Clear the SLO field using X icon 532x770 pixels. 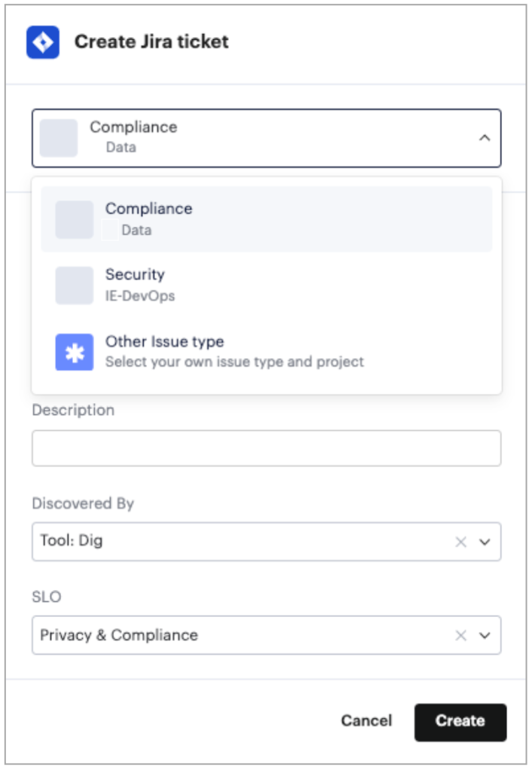tap(460, 635)
